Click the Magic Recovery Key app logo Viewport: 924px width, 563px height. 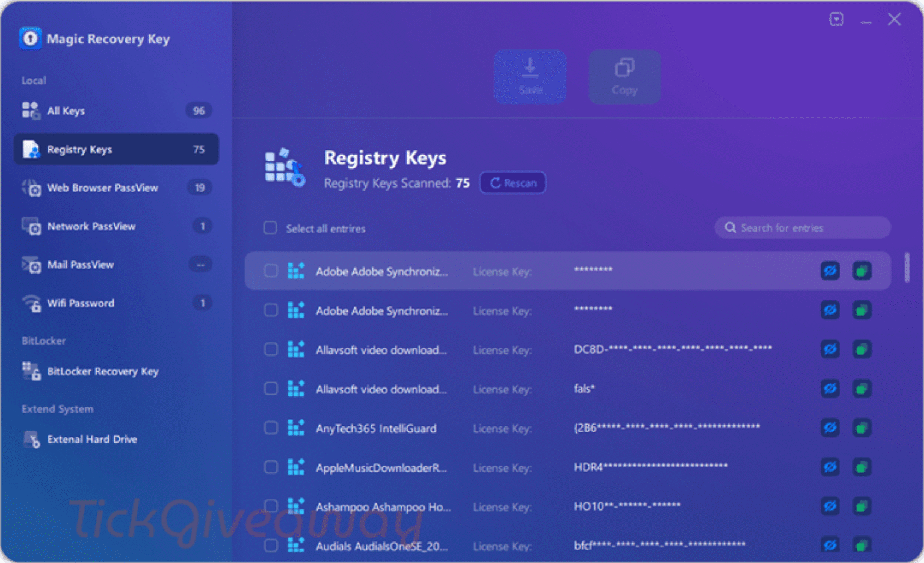pos(30,38)
